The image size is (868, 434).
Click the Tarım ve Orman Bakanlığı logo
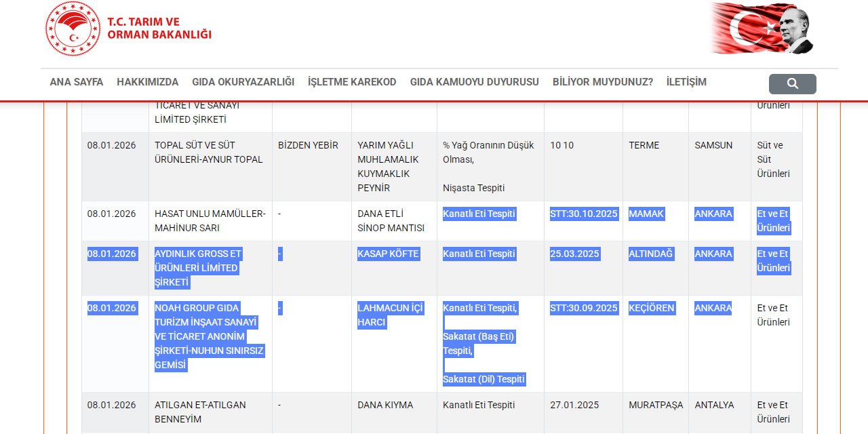tap(73, 28)
